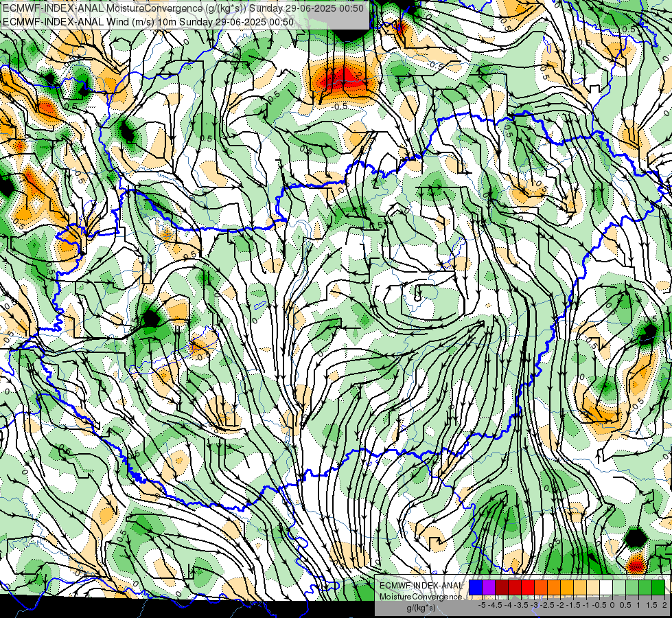Click the ECMWF-INDEX-ANAL label in the legend
This screenshot has height=618, width=672.
pyautogui.click(x=421, y=586)
